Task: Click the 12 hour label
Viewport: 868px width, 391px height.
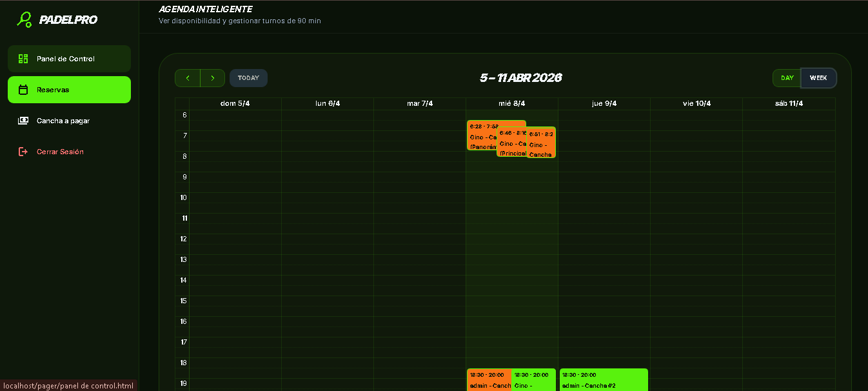Action: click(184, 239)
